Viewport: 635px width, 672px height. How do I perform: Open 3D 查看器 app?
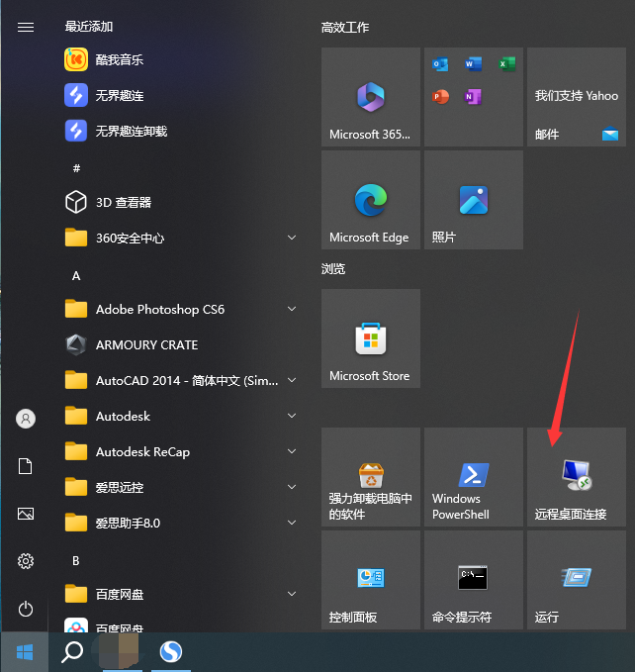tap(180, 202)
